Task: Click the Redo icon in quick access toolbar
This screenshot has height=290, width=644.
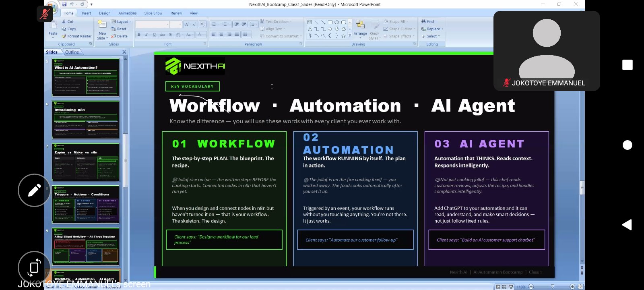Action: click(82, 4)
